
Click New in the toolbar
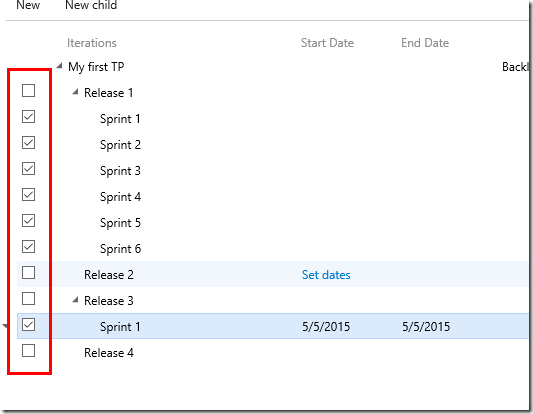(28, 5)
